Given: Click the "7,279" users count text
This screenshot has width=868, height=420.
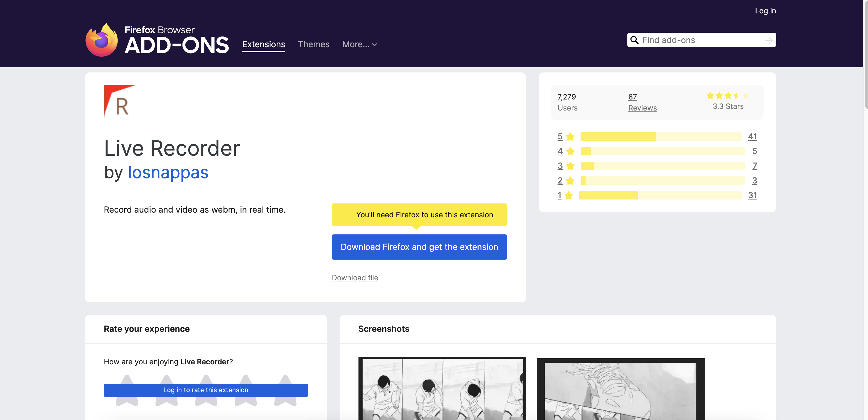Looking at the screenshot, I should point(566,97).
